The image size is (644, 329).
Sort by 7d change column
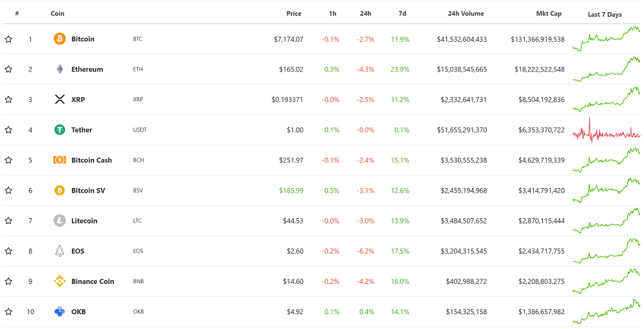(402, 14)
